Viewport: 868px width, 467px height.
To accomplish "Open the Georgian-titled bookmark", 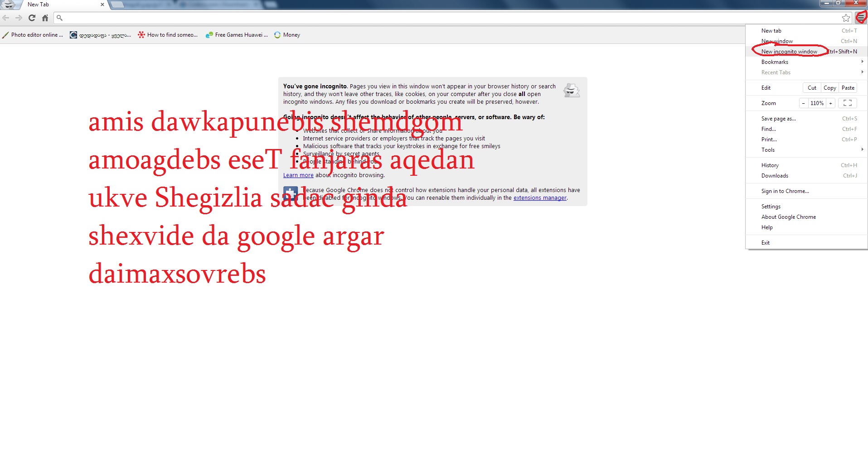I will click(101, 35).
